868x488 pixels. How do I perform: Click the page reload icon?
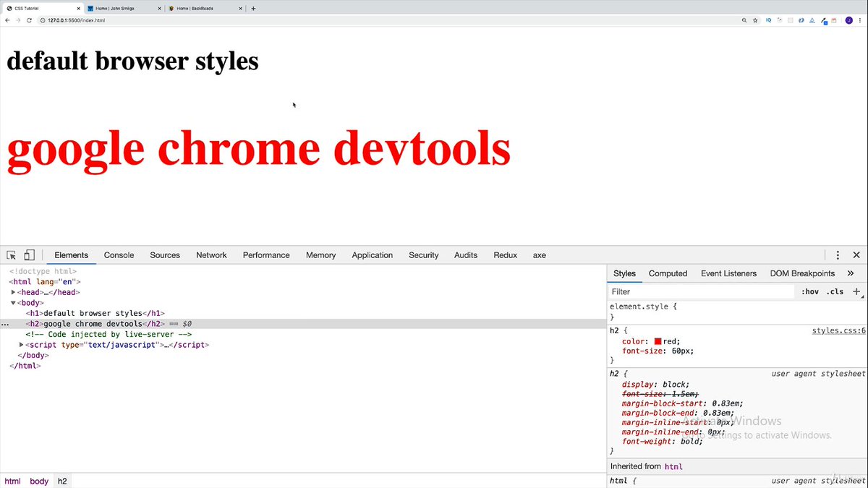pyautogui.click(x=29, y=20)
